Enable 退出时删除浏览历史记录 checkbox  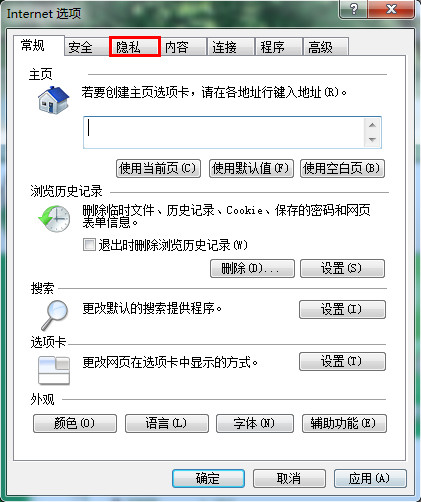[x=89, y=245]
